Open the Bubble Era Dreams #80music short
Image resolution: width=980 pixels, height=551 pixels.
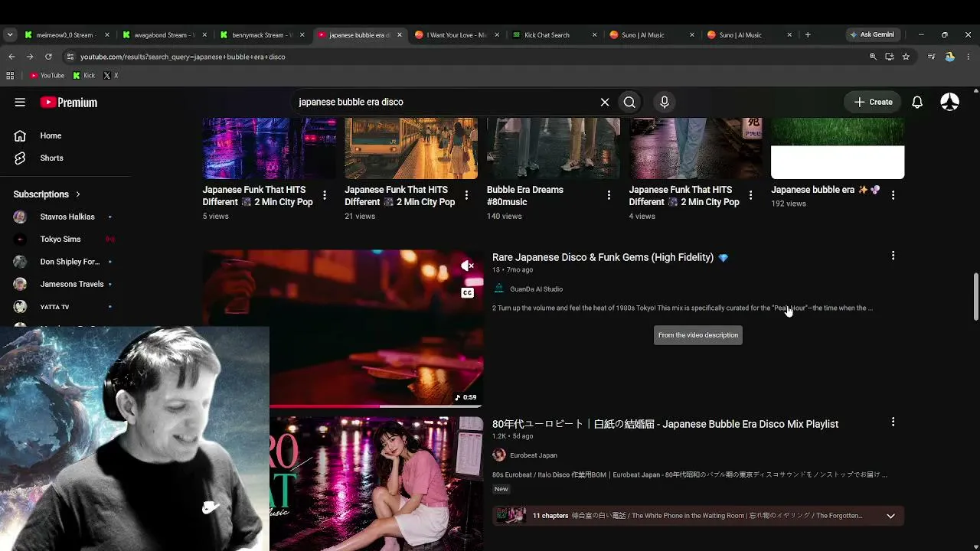tap(525, 196)
